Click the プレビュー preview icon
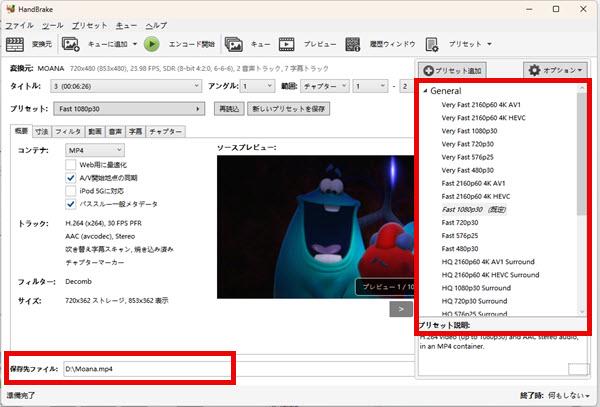Screen dimensions: 600x407 coord(286,44)
